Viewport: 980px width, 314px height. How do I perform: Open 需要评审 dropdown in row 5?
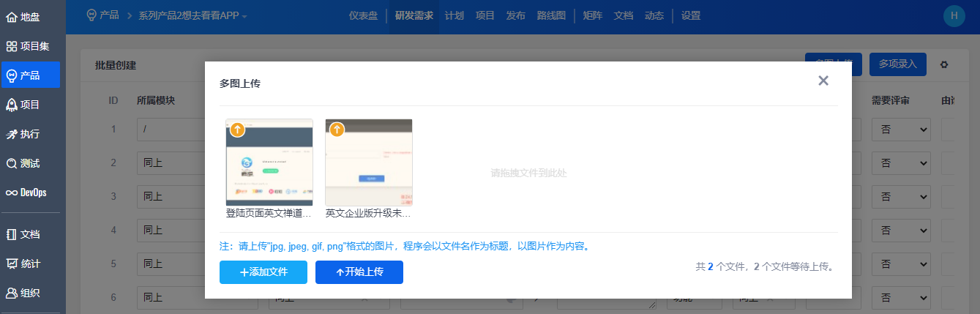[x=901, y=263]
